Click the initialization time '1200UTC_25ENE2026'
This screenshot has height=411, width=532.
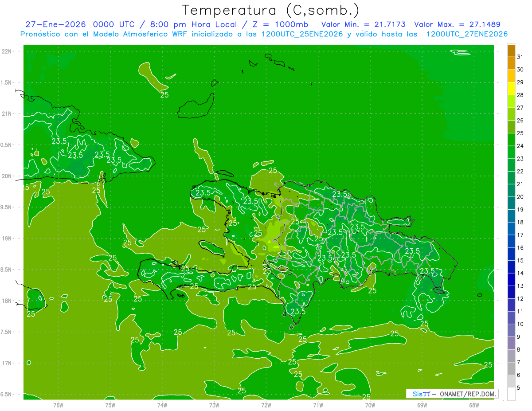300,34
